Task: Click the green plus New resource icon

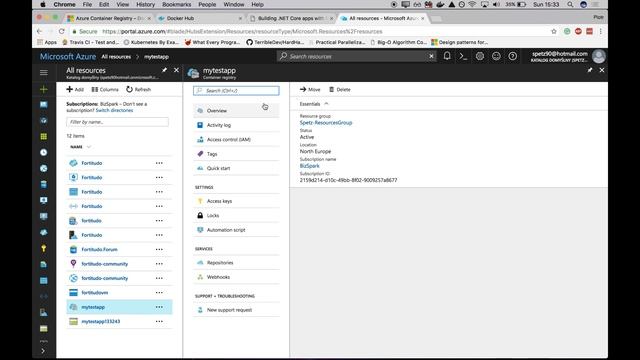Action: tap(44, 89)
